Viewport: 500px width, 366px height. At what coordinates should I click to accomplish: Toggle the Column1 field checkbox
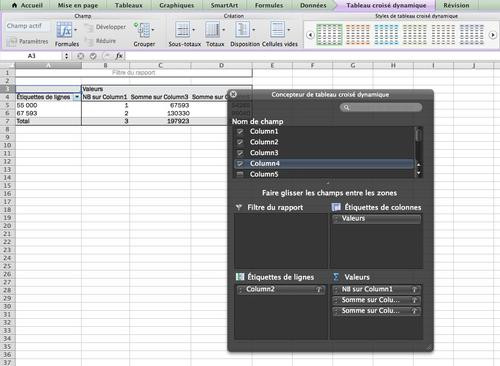pyautogui.click(x=240, y=131)
